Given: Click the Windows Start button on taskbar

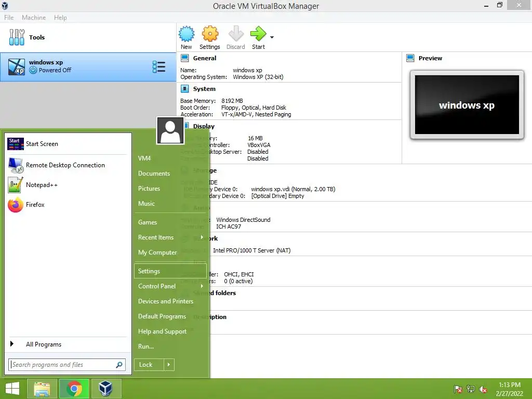Looking at the screenshot, I should coord(12,389).
